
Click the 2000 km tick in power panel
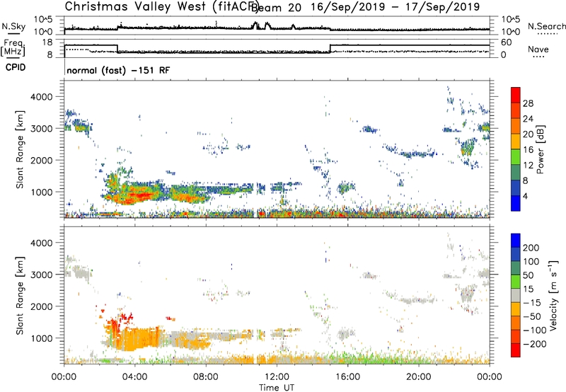point(41,160)
